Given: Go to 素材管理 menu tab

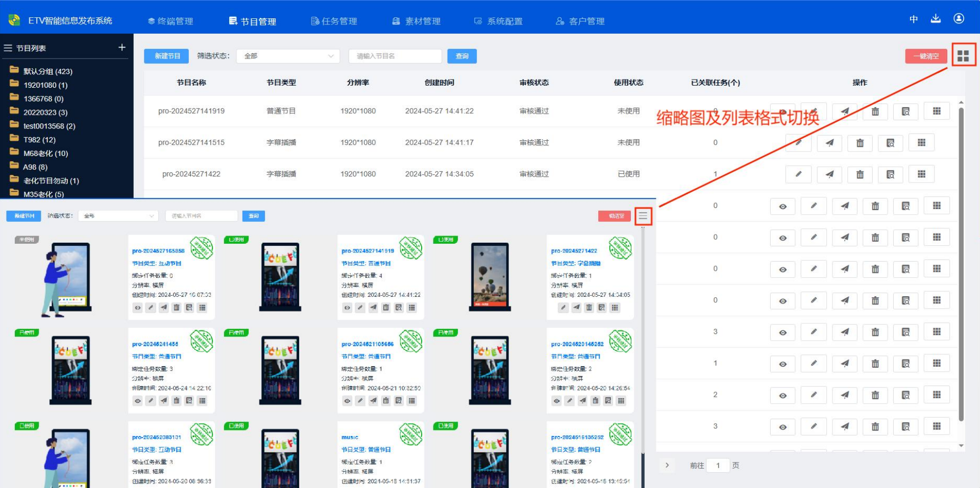Looking at the screenshot, I should click(x=416, y=21).
